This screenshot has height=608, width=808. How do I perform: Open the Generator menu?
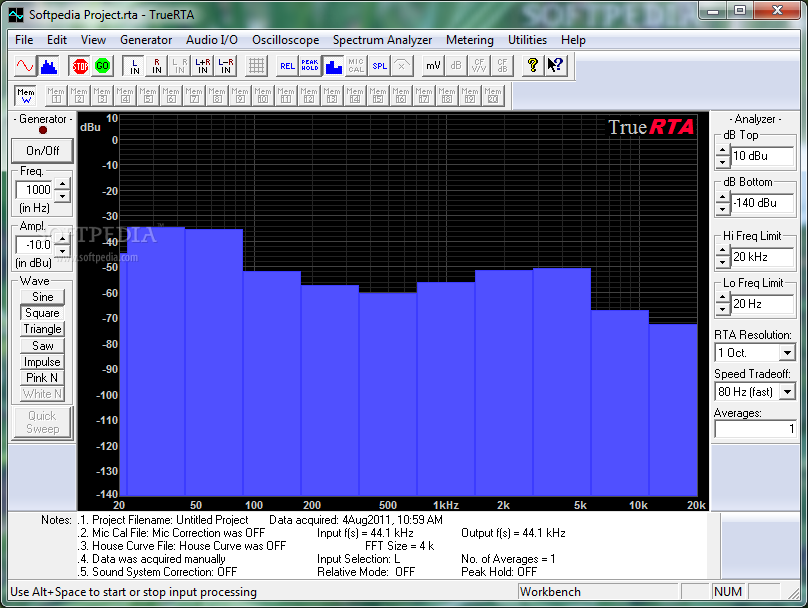(146, 40)
